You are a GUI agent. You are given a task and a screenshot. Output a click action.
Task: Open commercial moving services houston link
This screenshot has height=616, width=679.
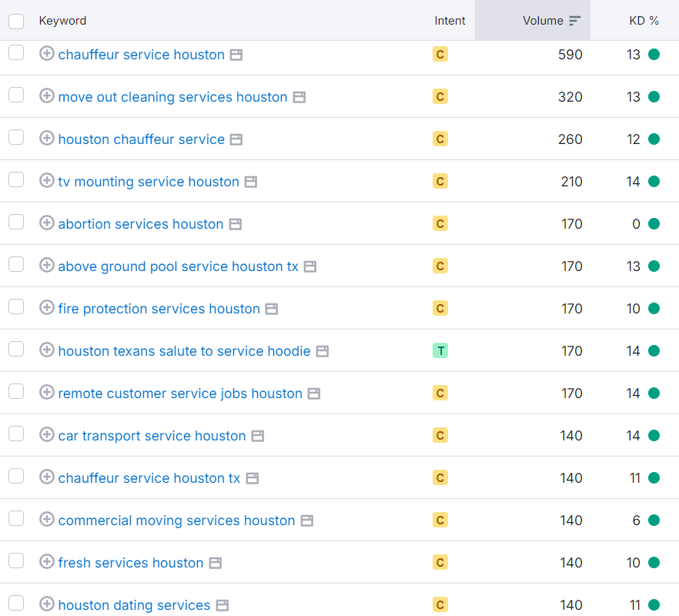(177, 521)
